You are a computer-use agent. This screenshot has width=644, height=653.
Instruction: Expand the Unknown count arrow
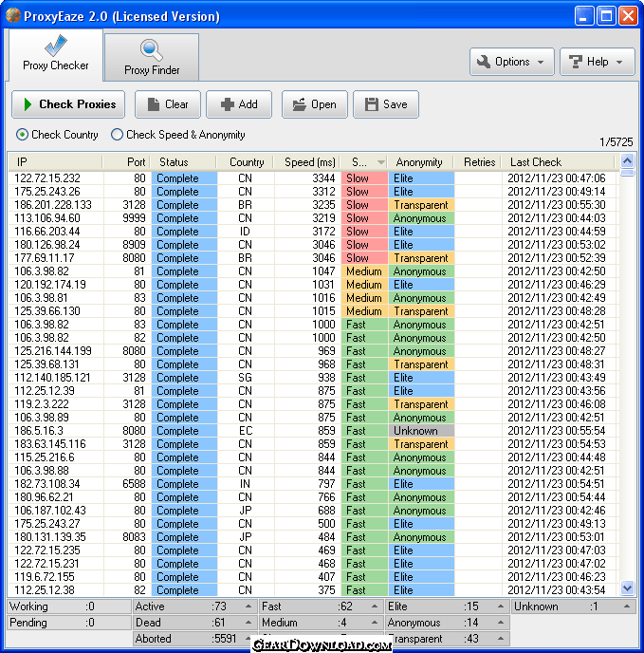point(627,606)
